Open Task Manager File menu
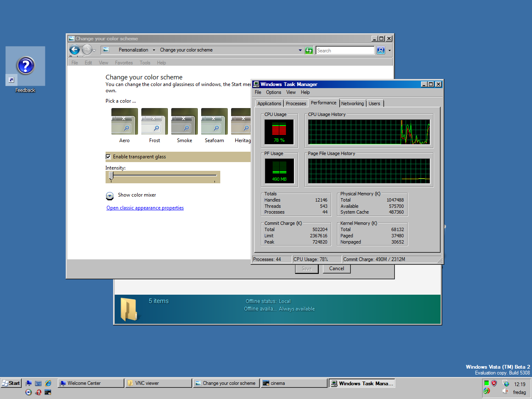This screenshot has height=399, width=532. click(x=258, y=92)
